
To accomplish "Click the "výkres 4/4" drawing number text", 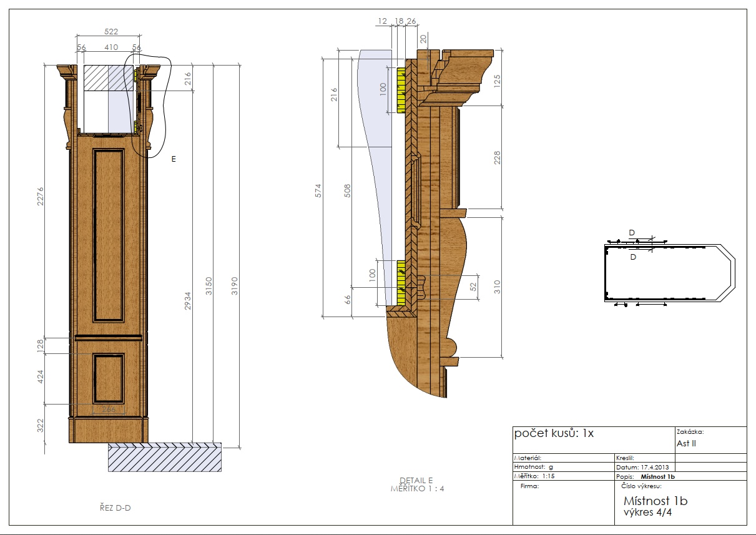I will (647, 513).
